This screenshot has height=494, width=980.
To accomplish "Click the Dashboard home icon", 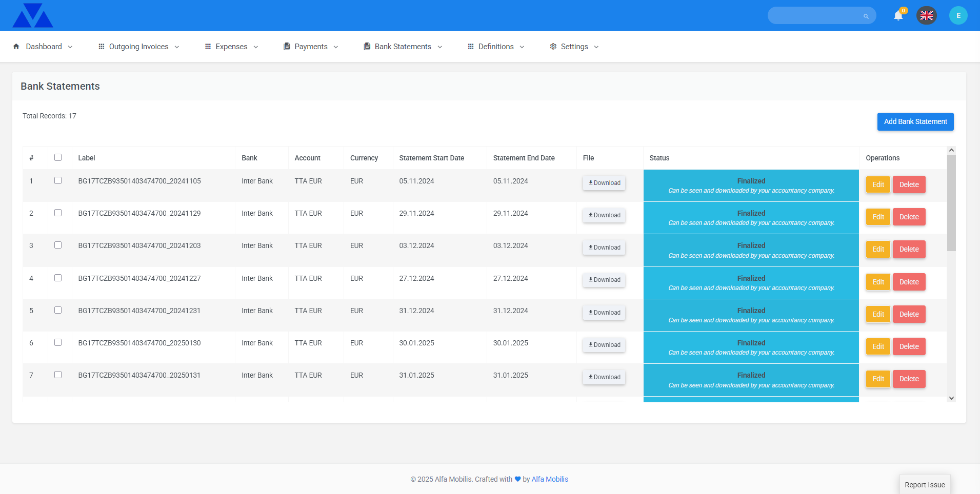I will coord(16,47).
